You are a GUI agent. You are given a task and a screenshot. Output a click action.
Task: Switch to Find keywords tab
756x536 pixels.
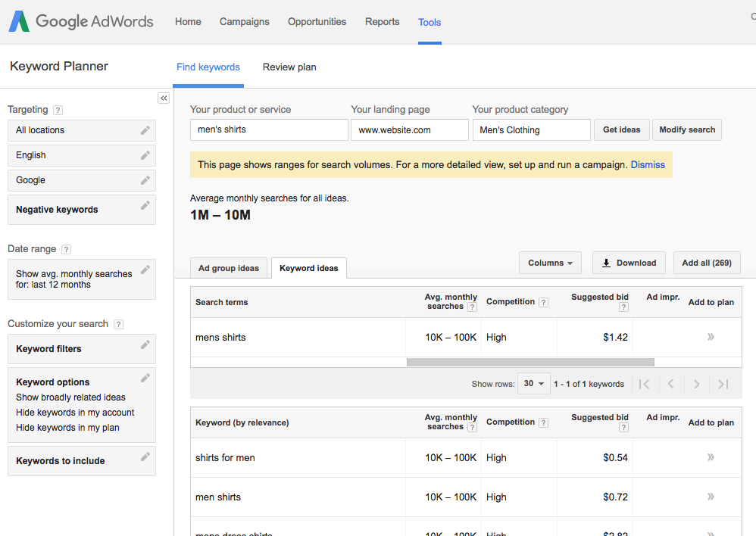pyautogui.click(x=208, y=67)
